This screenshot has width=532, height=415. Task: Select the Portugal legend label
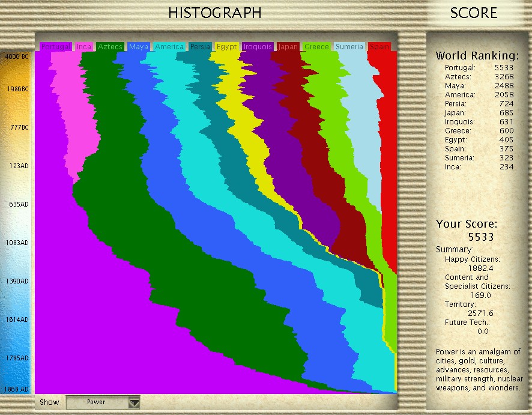coord(56,47)
